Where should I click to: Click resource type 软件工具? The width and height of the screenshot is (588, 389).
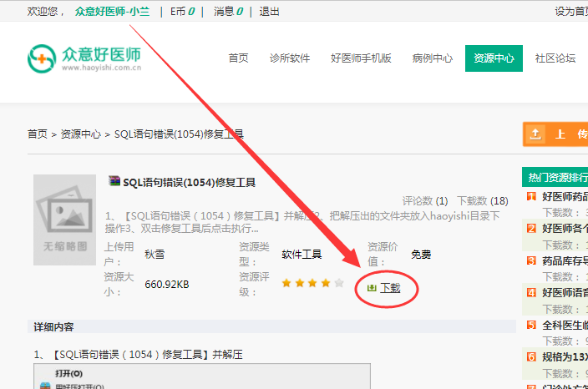pos(302,254)
